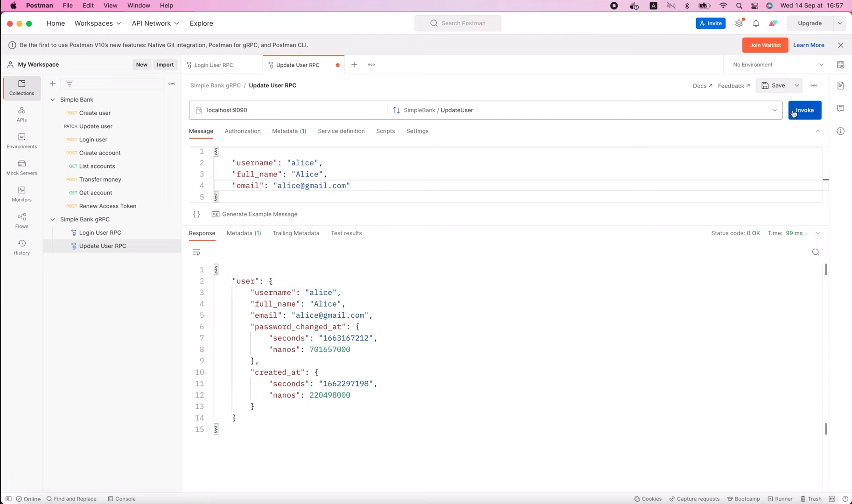
Task: Click the response pane vertical scrollbar
Action: click(825, 349)
